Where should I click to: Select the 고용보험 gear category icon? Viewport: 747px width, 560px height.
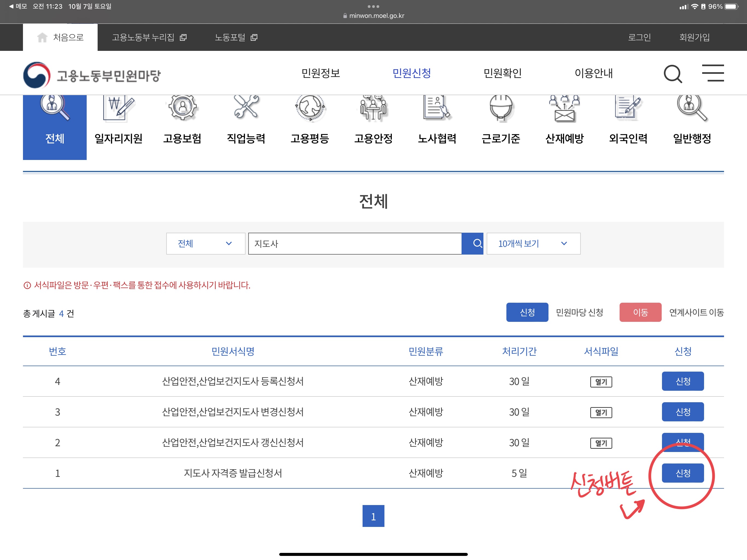[x=182, y=108]
